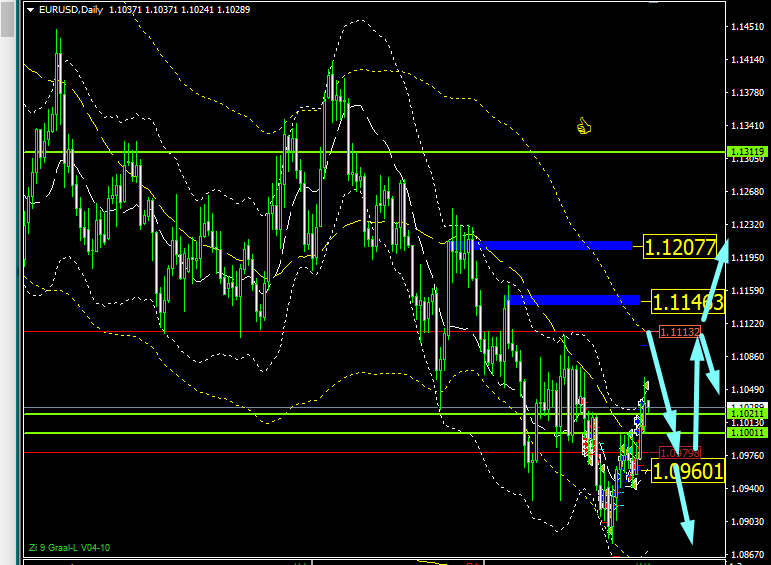Click the thumbs-up icon on the chart
771x565 pixels.
(584, 126)
